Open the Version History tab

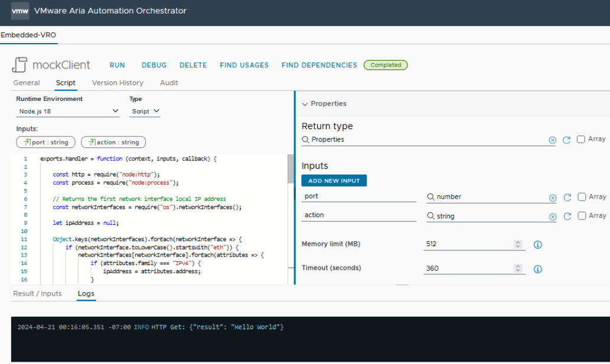(118, 83)
